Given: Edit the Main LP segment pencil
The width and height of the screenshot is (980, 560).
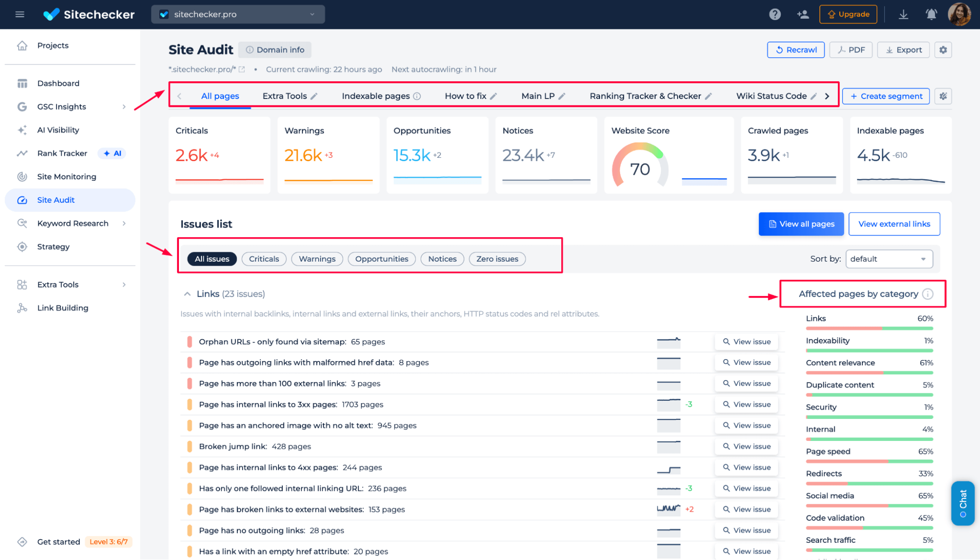Looking at the screenshot, I should pyautogui.click(x=562, y=96).
